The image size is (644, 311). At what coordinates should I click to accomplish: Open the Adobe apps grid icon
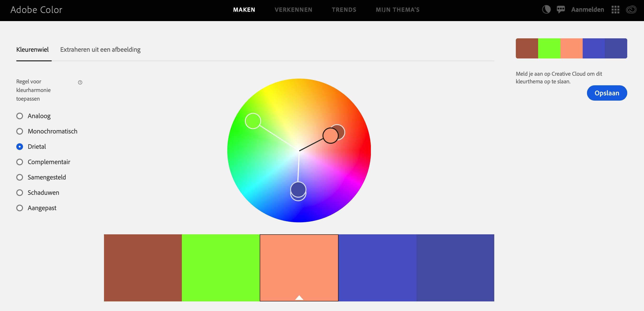615,10
